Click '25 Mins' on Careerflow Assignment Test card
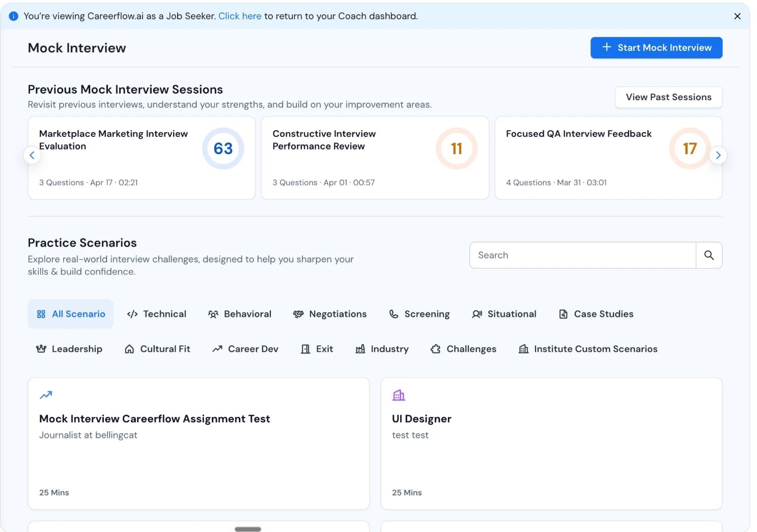 [54, 493]
